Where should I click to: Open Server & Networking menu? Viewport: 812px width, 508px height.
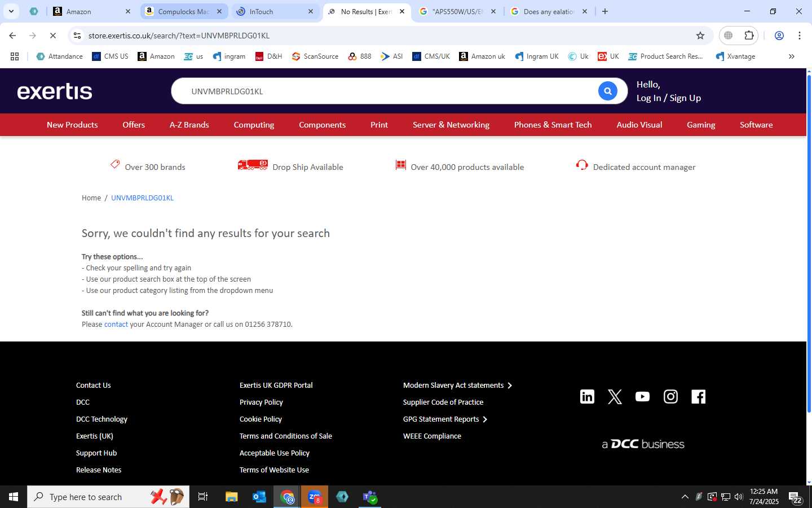coord(451,125)
